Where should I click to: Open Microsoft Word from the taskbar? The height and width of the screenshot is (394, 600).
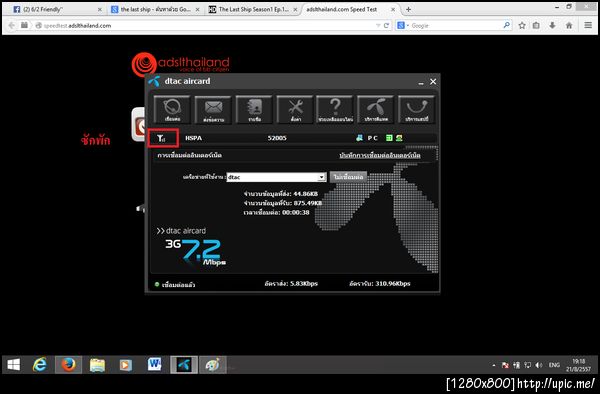155,365
